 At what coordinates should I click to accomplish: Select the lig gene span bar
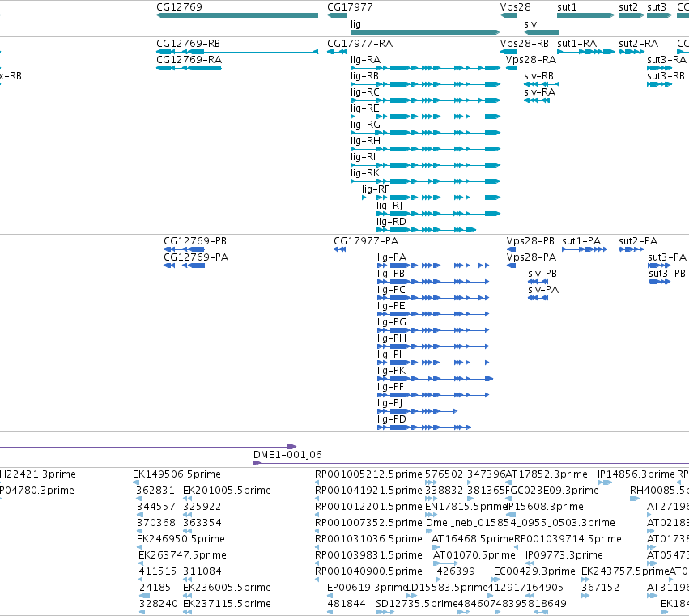425,32
